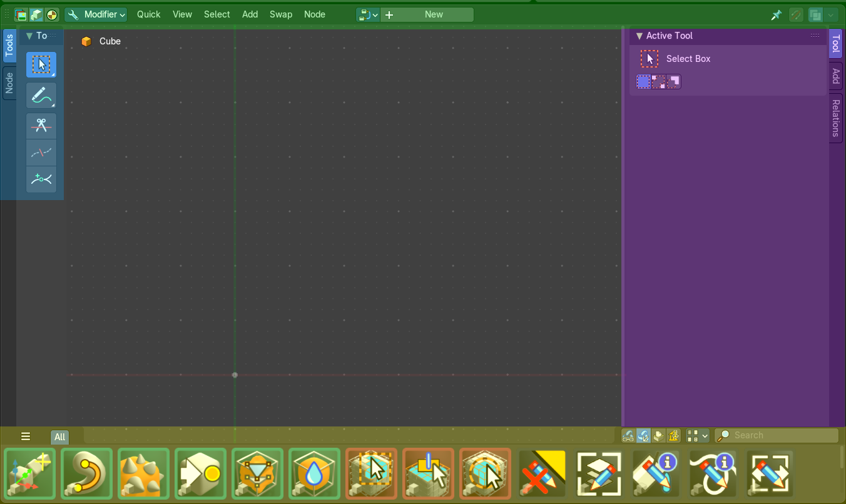
Task: Open the node tree browse dropdown
Action: click(368, 14)
